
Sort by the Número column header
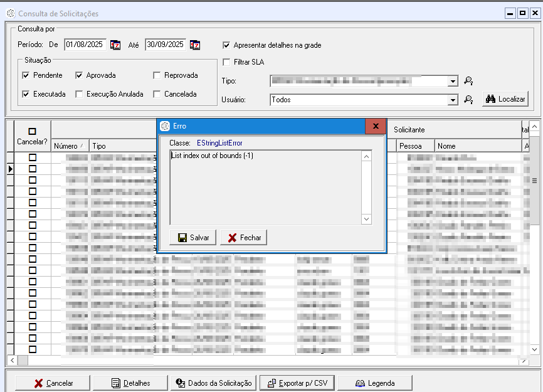click(70, 146)
